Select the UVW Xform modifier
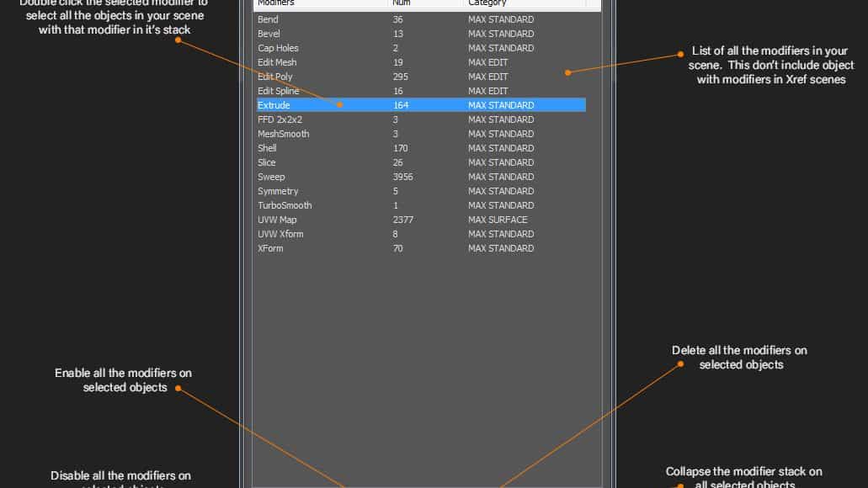This screenshot has height=488, width=868. [x=280, y=234]
